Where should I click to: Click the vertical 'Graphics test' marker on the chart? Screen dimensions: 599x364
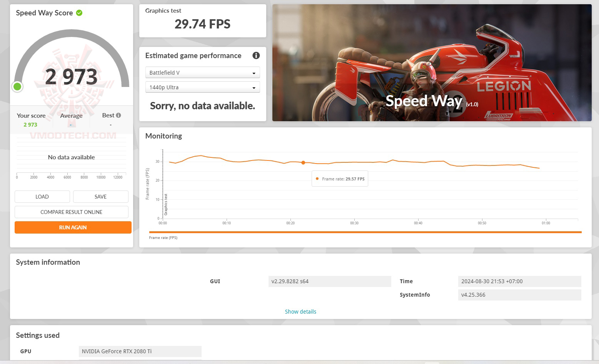(166, 204)
